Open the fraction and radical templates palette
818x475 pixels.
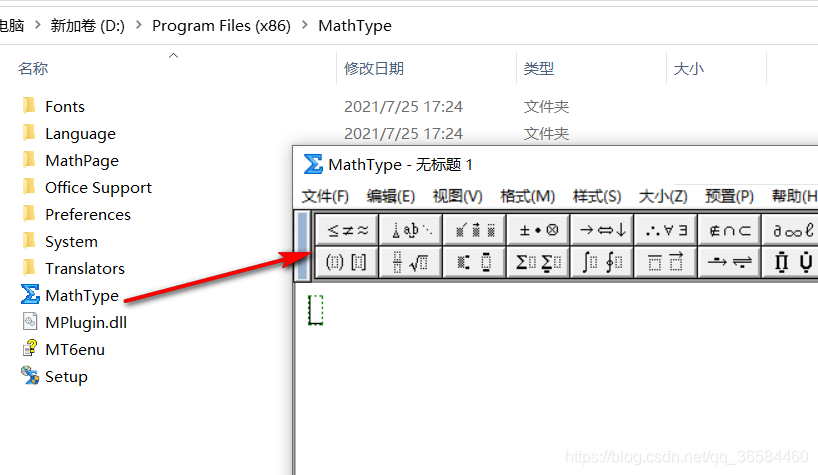pyautogui.click(x=411, y=262)
